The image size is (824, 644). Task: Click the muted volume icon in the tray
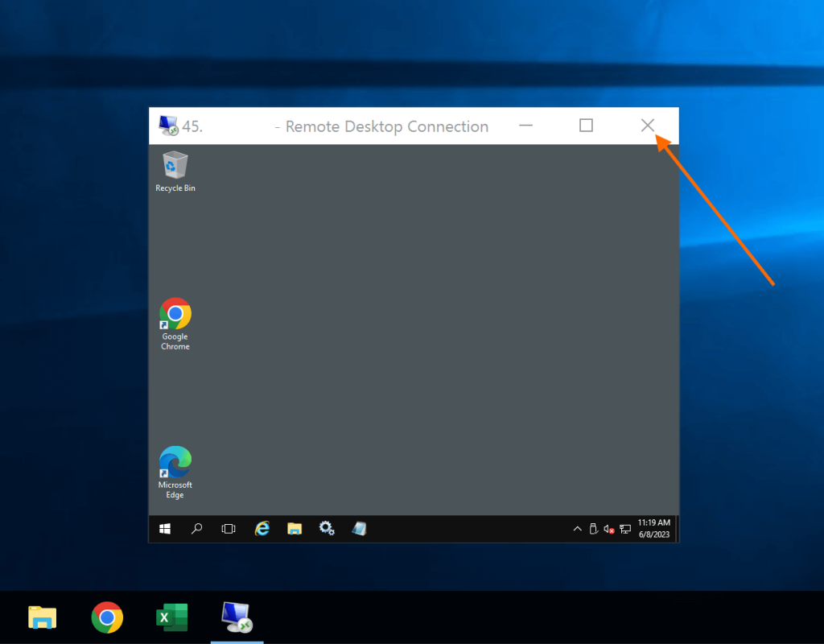pyautogui.click(x=609, y=529)
